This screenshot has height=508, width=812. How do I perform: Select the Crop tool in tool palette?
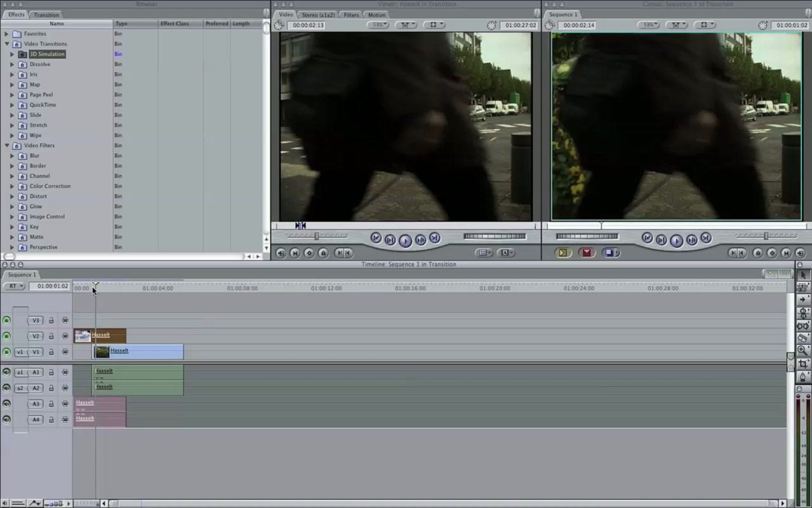point(803,364)
